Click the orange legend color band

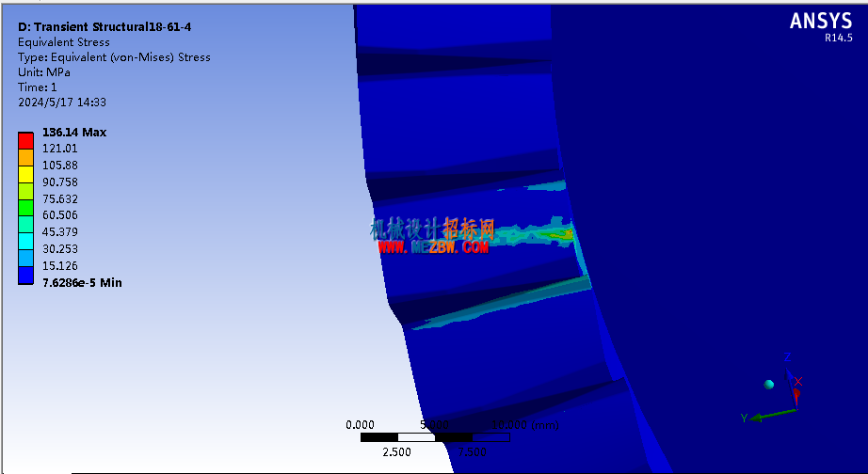(25, 157)
